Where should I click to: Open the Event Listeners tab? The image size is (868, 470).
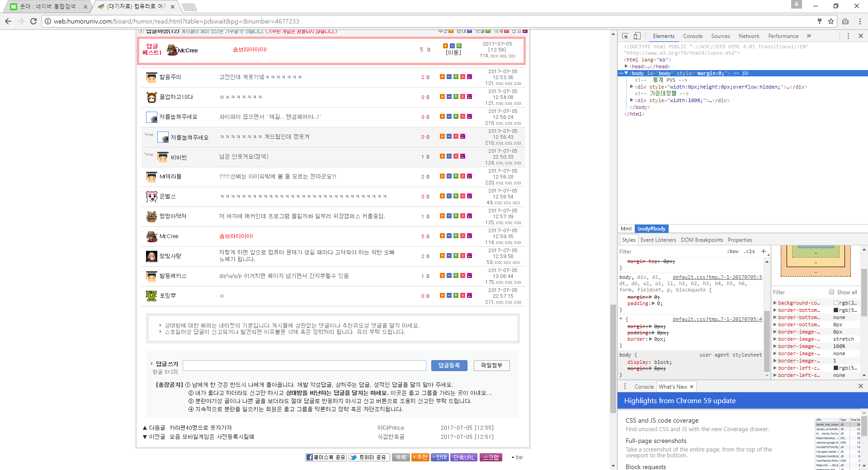point(658,240)
